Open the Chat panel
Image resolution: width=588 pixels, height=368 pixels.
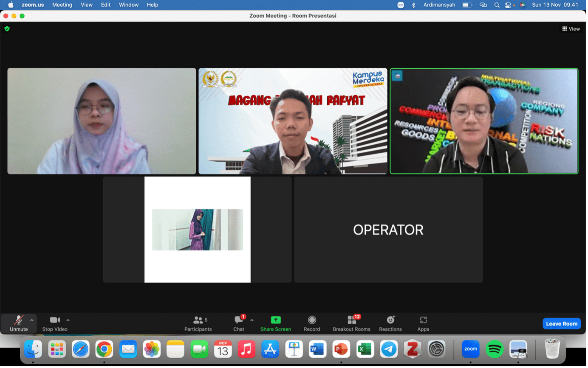click(x=239, y=323)
